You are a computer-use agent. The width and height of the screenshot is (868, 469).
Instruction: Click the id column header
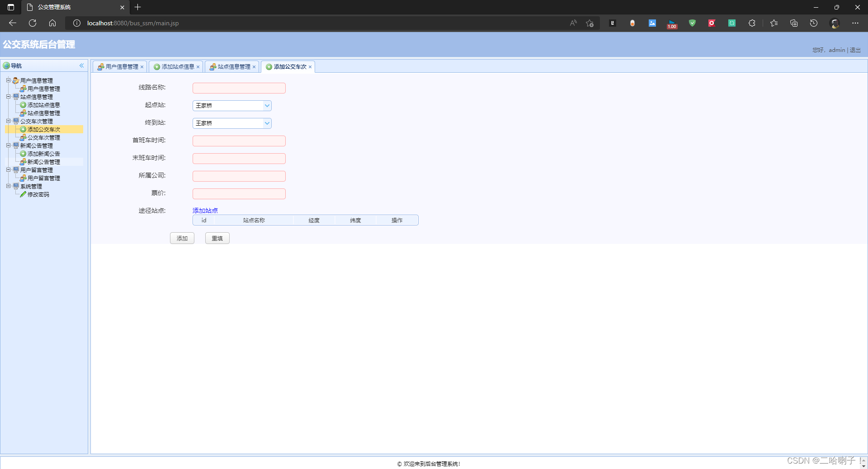coord(204,220)
